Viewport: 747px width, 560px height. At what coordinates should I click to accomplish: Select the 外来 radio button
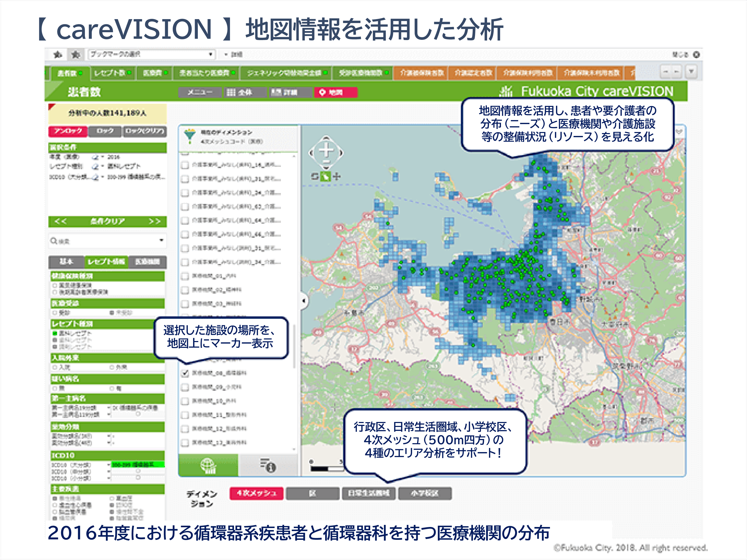(x=112, y=367)
